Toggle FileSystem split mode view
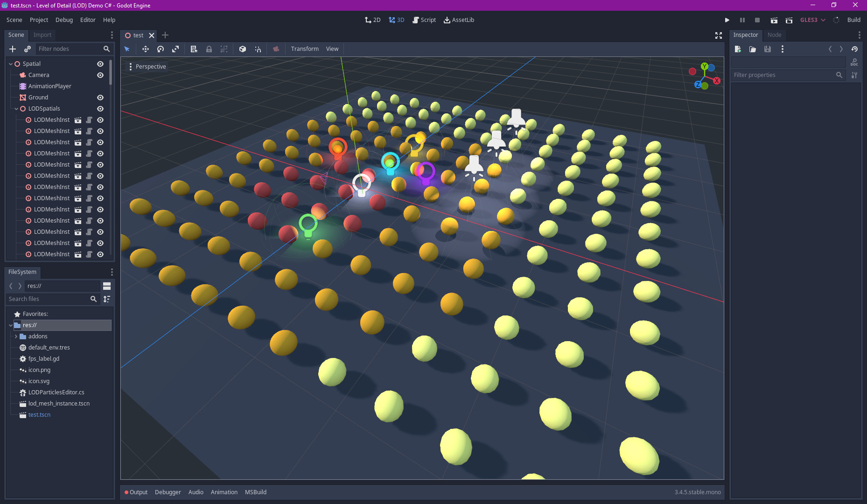Viewport: 867px width, 504px height. pyautogui.click(x=107, y=286)
